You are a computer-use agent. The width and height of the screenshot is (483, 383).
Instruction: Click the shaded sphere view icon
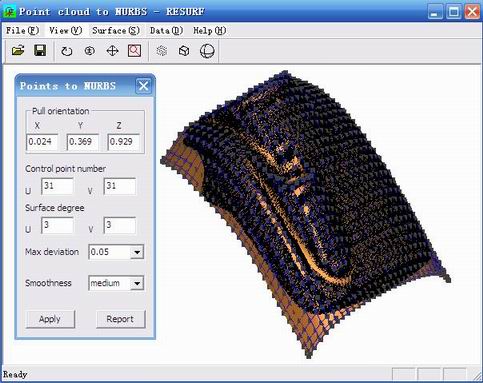[x=207, y=51]
